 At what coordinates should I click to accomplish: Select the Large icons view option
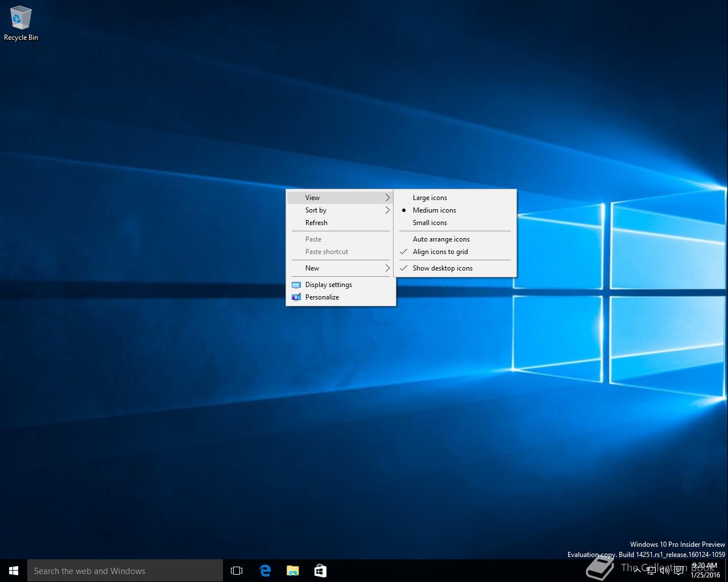430,198
